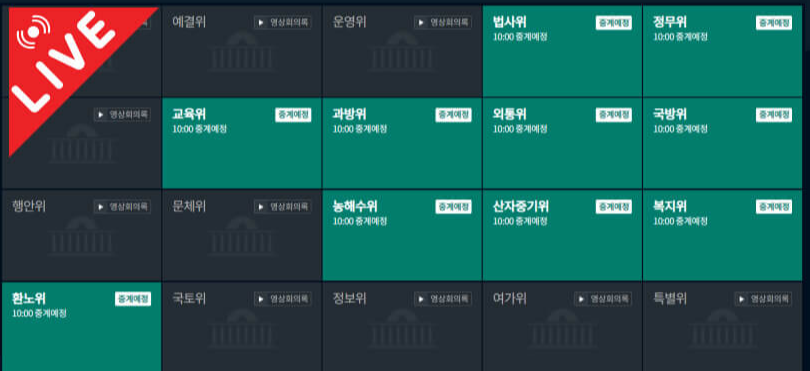The width and height of the screenshot is (810, 371).
Task: Click the 중계예정 badge on 정무위
Action: pos(774,23)
